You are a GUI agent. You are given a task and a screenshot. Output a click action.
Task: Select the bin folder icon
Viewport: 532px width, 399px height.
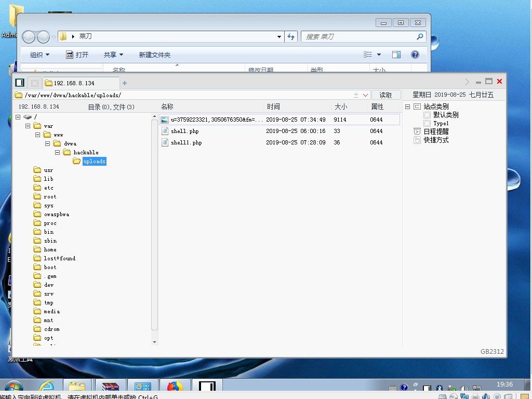[x=37, y=232]
